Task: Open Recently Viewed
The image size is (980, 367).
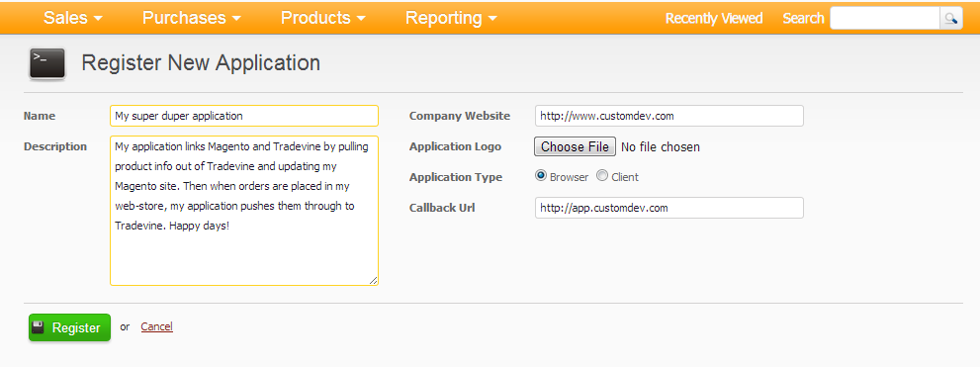Action: click(x=714, y=18)
